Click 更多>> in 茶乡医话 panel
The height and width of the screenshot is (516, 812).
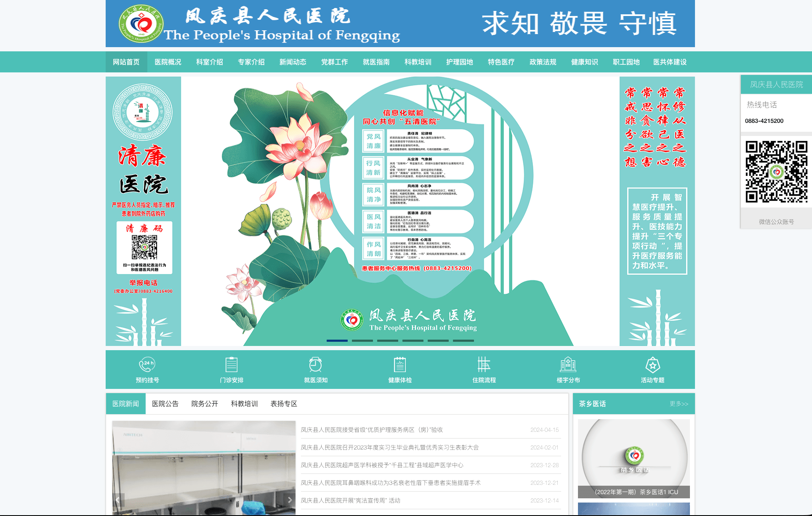point(679,404)
